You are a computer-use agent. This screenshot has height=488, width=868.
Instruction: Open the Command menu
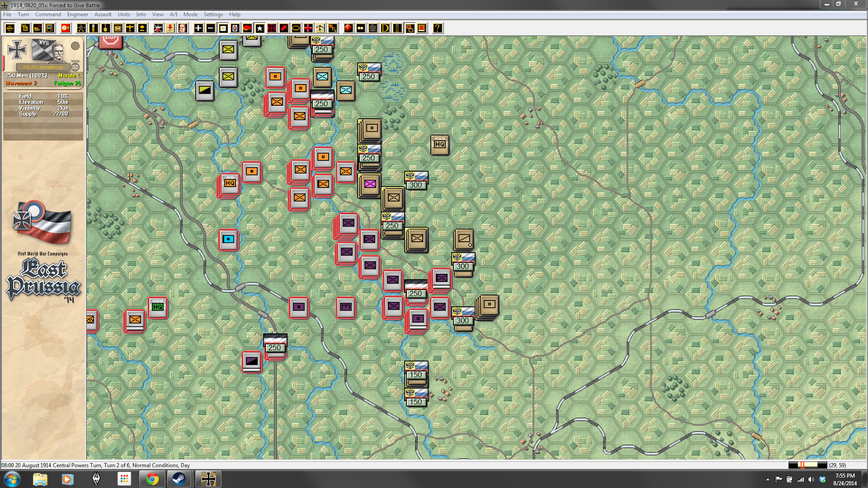[x=48, y=15]
